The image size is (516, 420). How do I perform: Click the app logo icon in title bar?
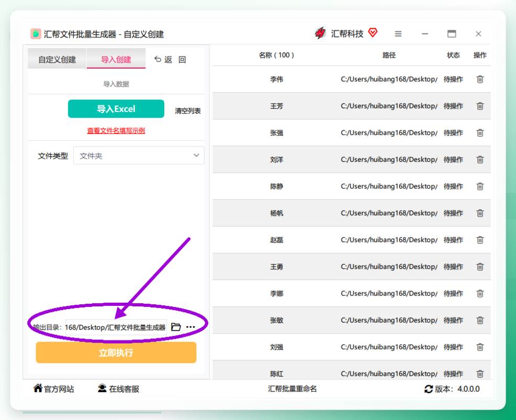point(36,34)
